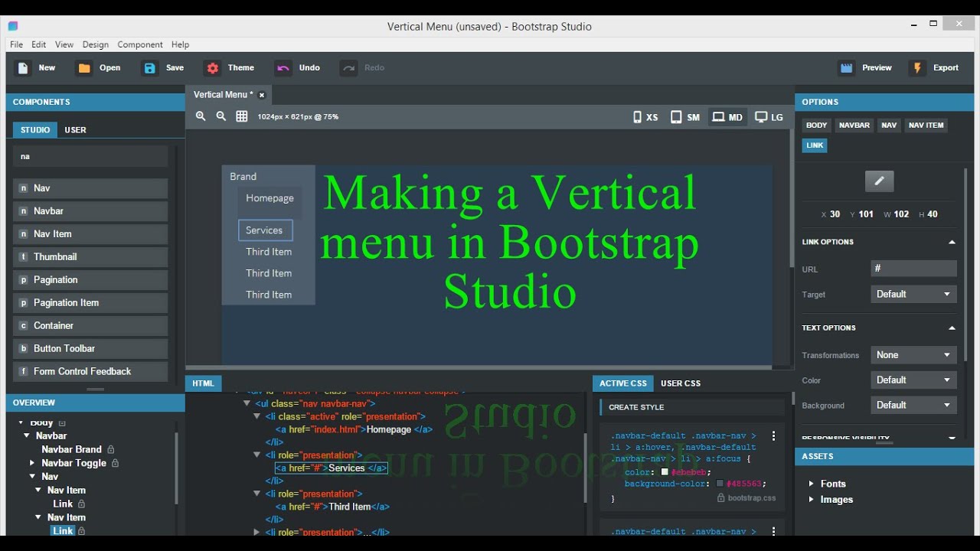Select the NAVBAR breadcrumb button
The image size is (980, 551).
[854, 126]
